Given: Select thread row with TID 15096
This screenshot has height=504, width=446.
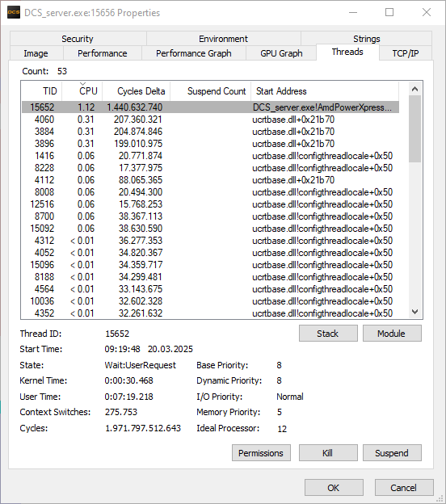Looking at the screenshot, I should tap(210, 265).
